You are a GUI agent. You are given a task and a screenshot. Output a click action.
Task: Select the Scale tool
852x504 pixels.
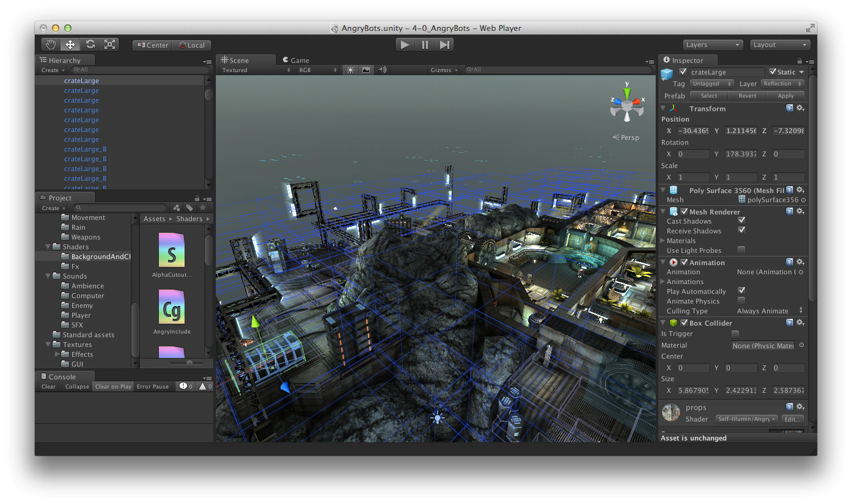(109, 45)
